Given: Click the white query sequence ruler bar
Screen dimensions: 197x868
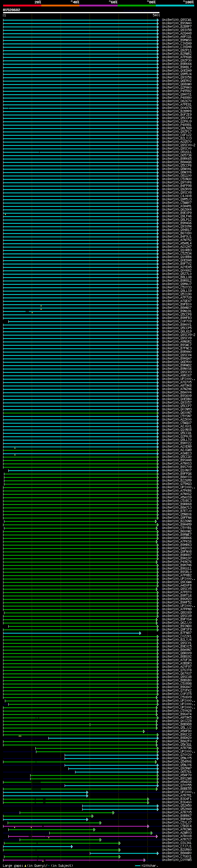Looking at the screenshot, I should pos(81,12).
